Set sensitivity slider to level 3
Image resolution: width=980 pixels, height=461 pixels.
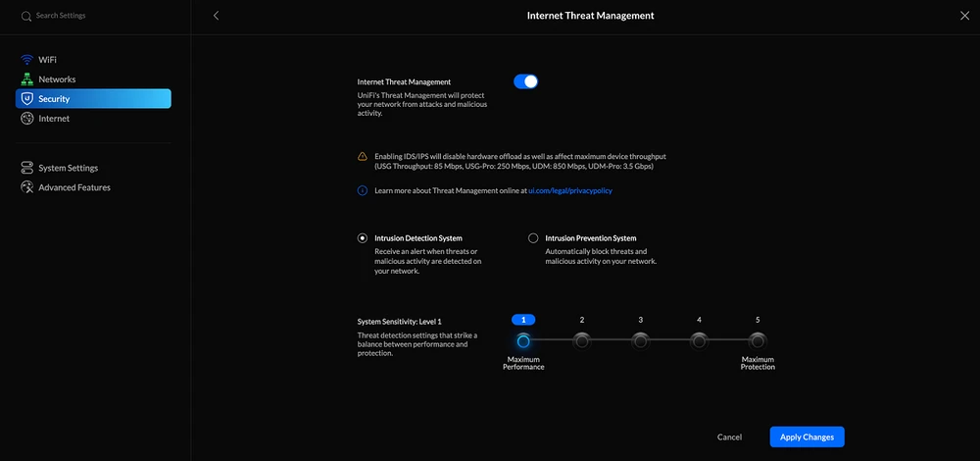pos(640,340)
